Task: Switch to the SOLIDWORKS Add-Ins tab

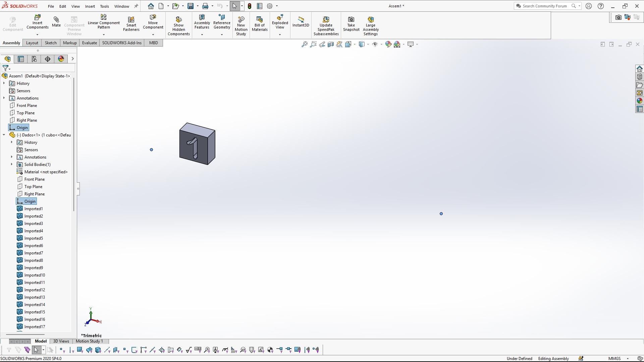Action: point(122,43)
